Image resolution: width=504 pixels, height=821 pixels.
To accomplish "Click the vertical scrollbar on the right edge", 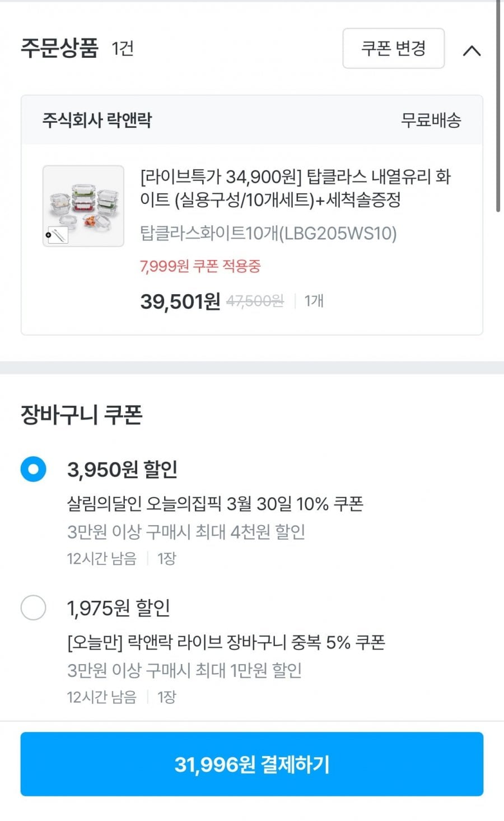I will tap(498, 106).
